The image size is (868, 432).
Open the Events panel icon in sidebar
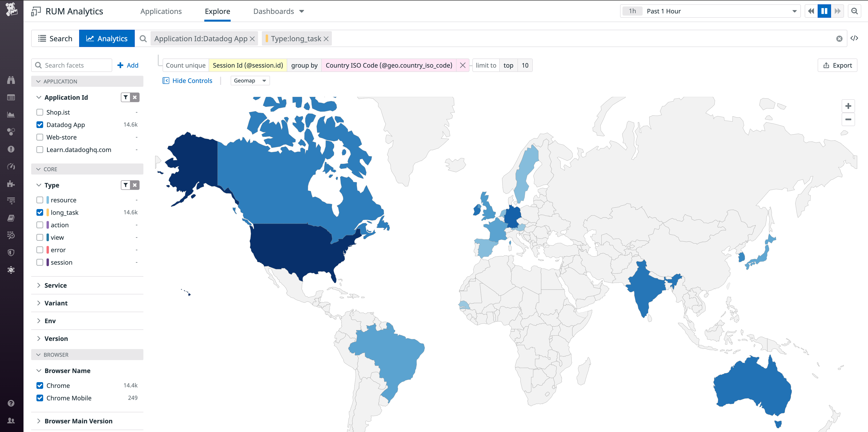tap(11, 97)
